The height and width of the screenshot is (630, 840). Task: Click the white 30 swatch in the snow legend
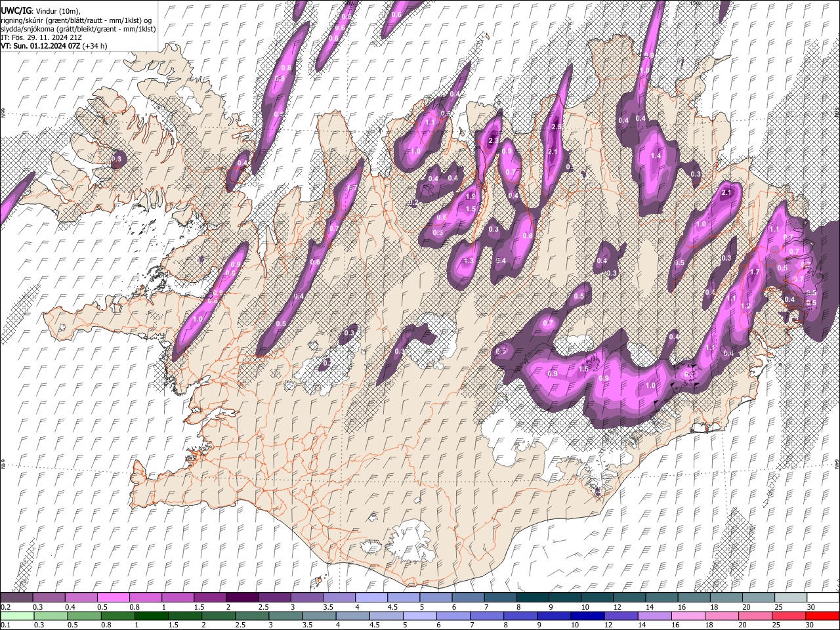pyautogui.click(x=823, y=597)
